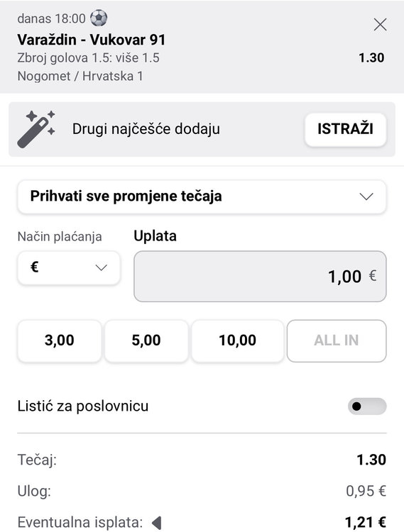Click the magic wand suggestions icon
The width and height of the screenshot is (404, 532).
pos(36,129)
